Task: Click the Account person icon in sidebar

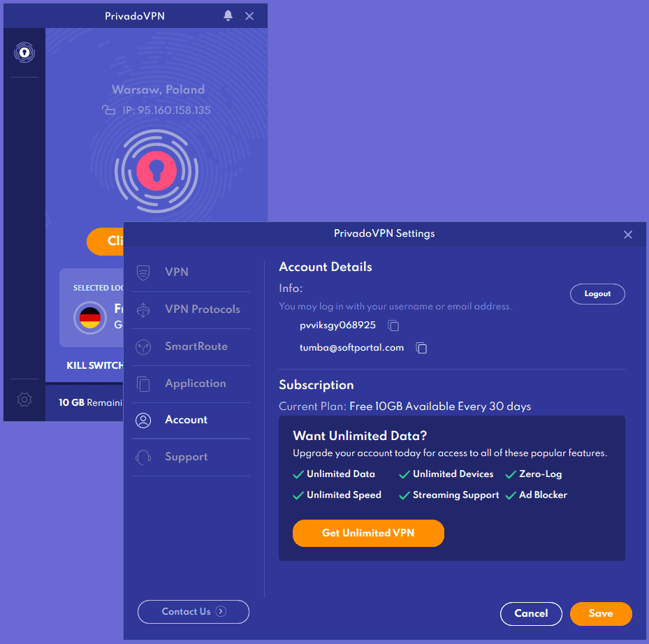Action: 143,420
